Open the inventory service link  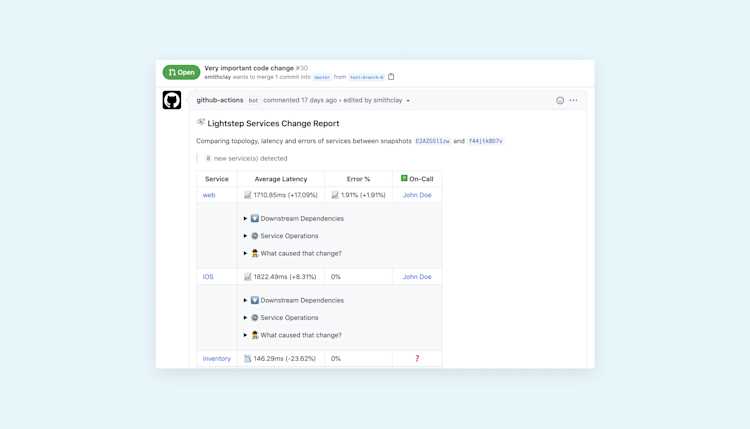click(x=217, y=359)
